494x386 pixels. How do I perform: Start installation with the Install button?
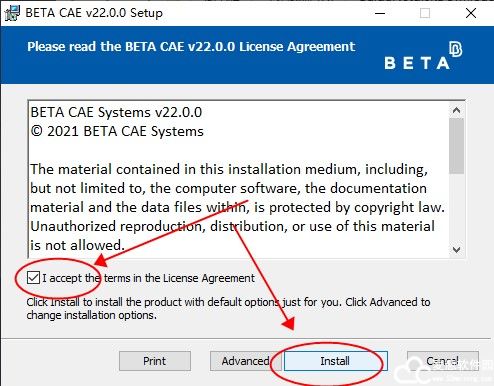click(335, 361)
